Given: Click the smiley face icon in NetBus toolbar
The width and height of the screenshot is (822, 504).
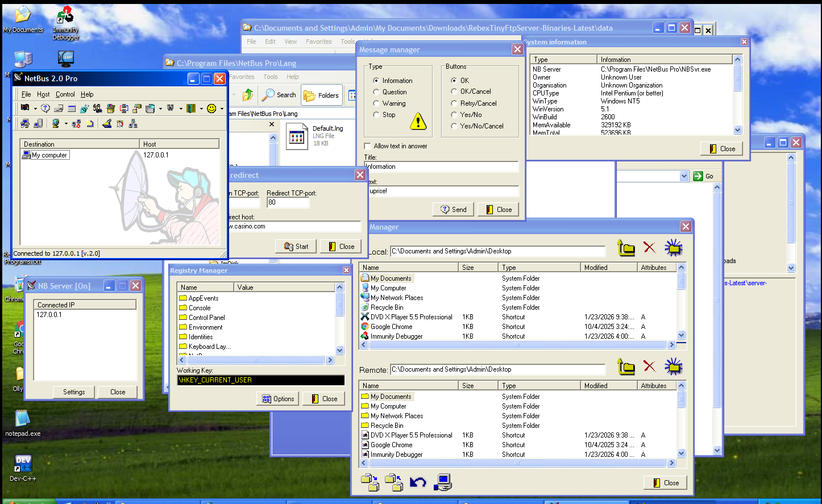Looking at the screenshot, I should pyautogui.click(x=211, y=108).
